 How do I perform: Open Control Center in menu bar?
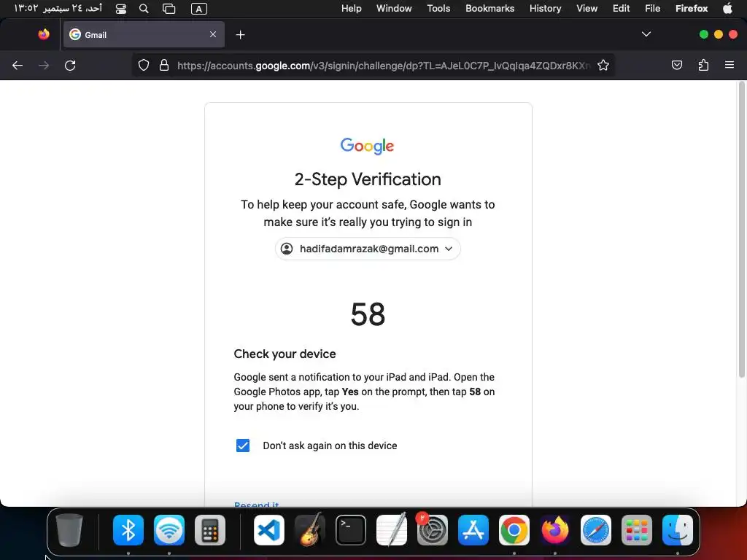(x=121, y=9)
